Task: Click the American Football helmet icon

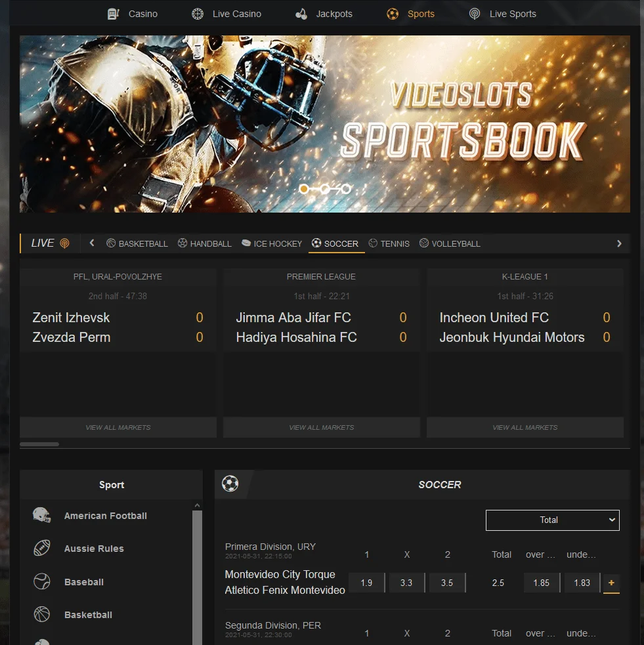Action: pos(41,515)
